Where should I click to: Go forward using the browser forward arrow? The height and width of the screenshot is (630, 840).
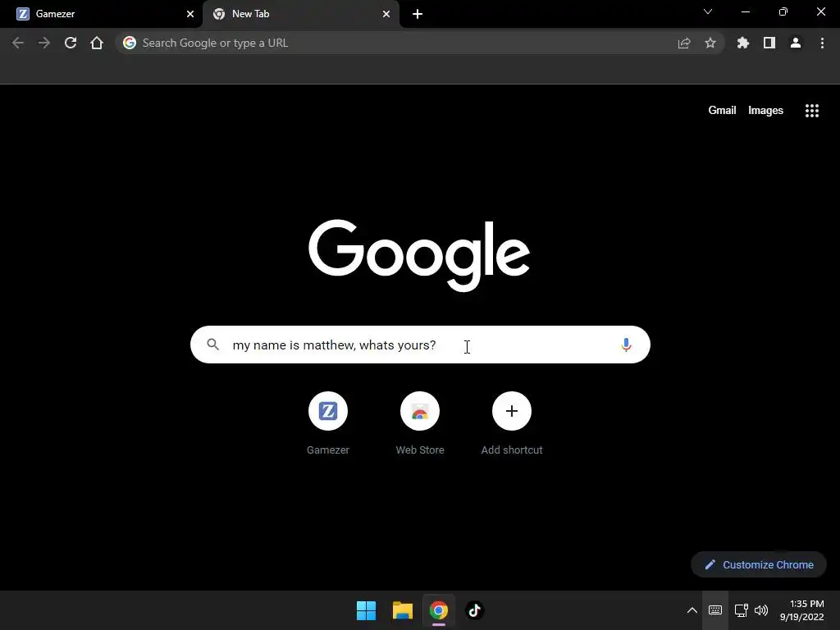click(x=44, y=43)
